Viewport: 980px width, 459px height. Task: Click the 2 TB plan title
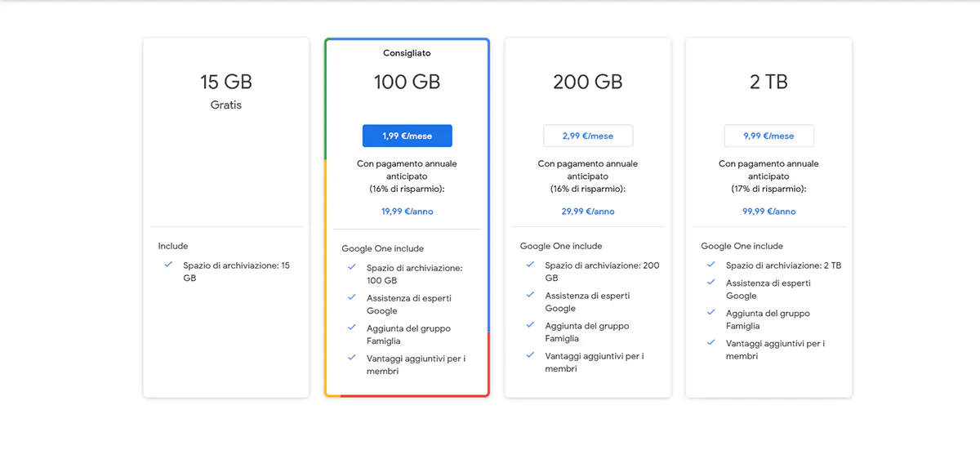(768, 82)
